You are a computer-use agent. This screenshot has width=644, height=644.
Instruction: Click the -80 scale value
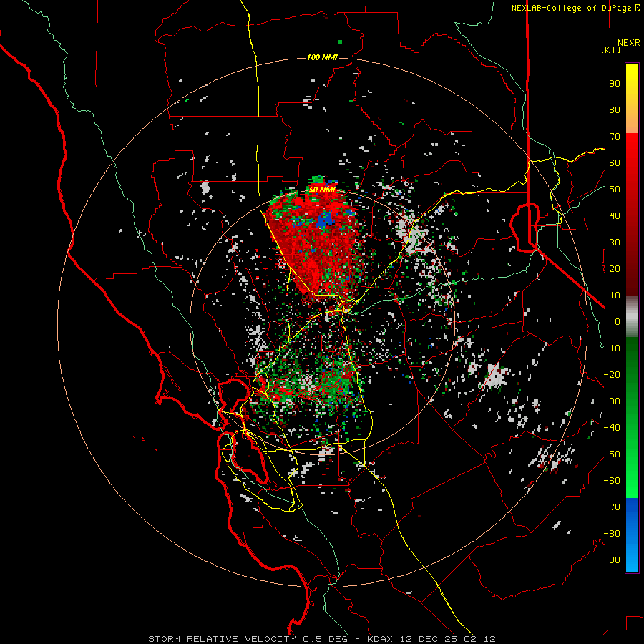[x=612, y=534]
